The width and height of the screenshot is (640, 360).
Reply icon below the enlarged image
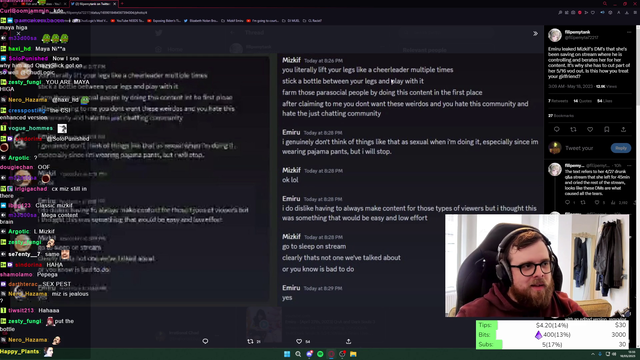tap(205, 341)
